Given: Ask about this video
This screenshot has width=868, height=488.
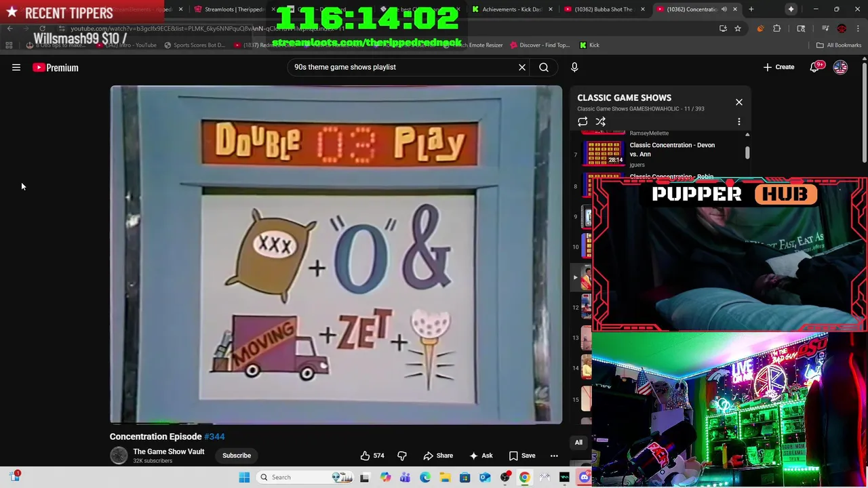Looking at the screenshot, I should pyautogui.click(x=481, y=455).
